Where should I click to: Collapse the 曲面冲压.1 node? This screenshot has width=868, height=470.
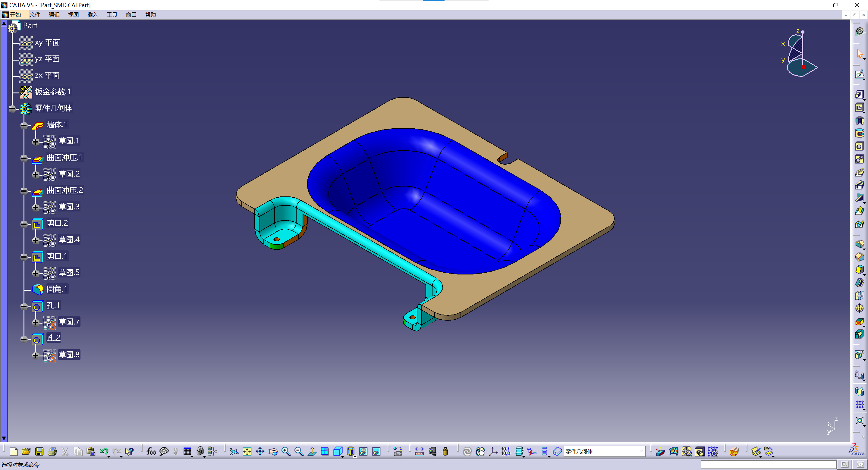(x=24, y=158)
